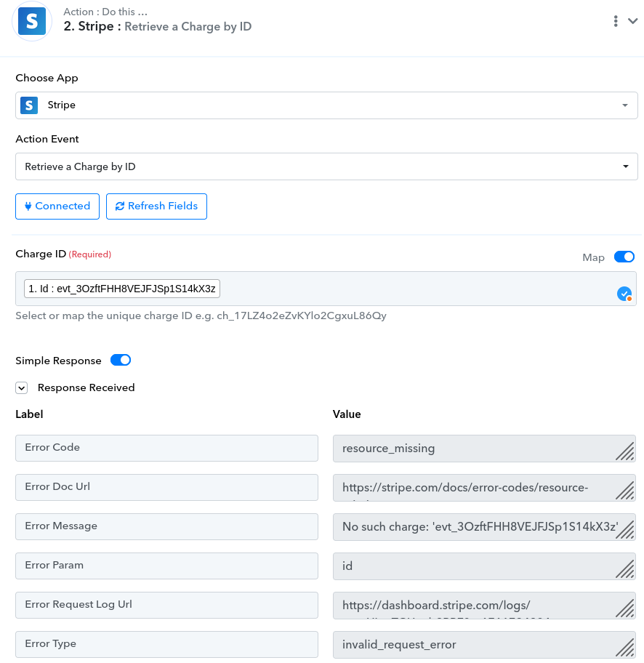Click the Error Code label field

click(x=166, y=448)
